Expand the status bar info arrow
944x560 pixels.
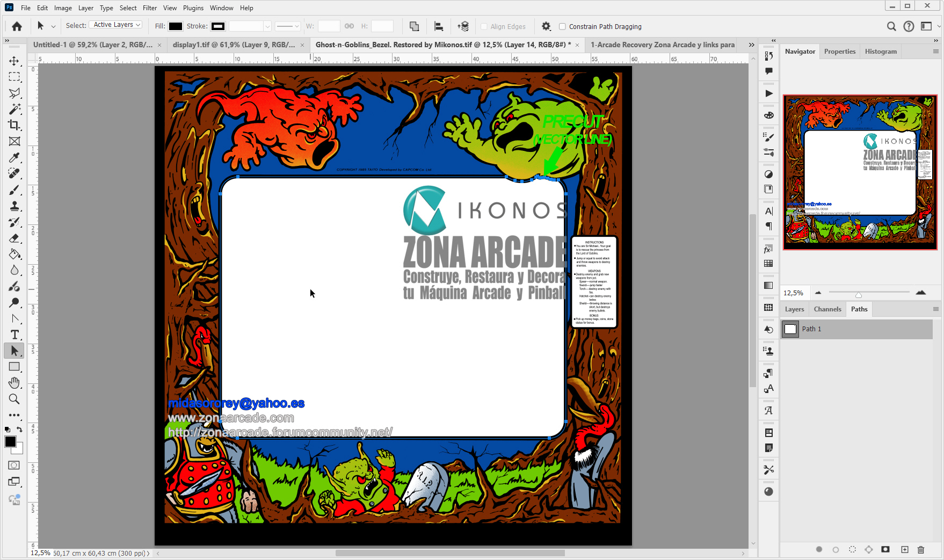pos(148,553)
